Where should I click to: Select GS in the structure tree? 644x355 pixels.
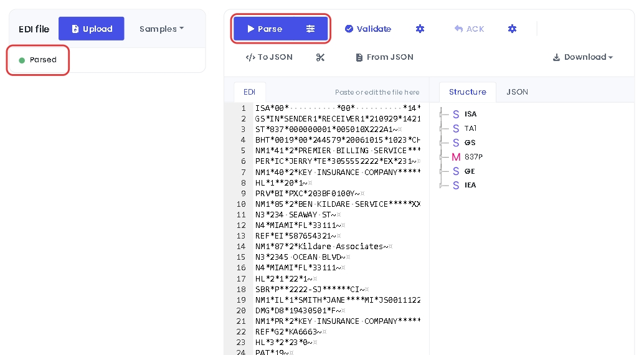[470, 143]
